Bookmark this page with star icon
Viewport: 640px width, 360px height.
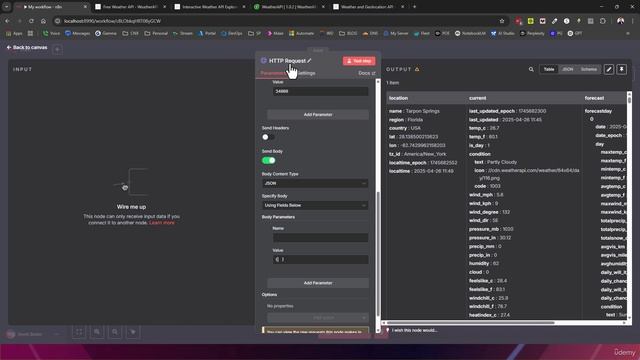[502, 21]
